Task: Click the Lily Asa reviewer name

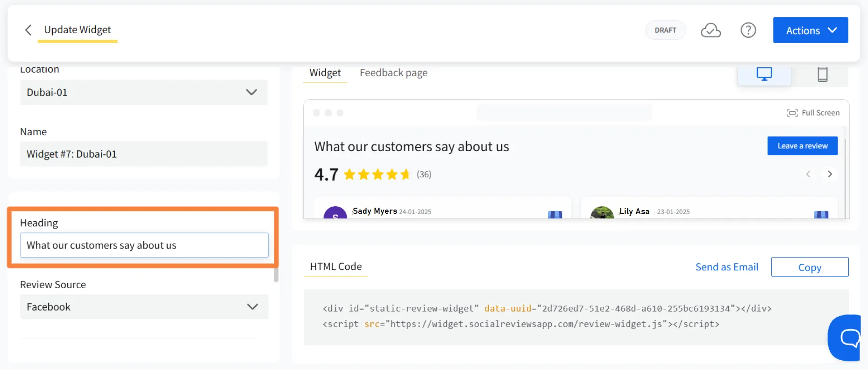Action: point(634,211)
